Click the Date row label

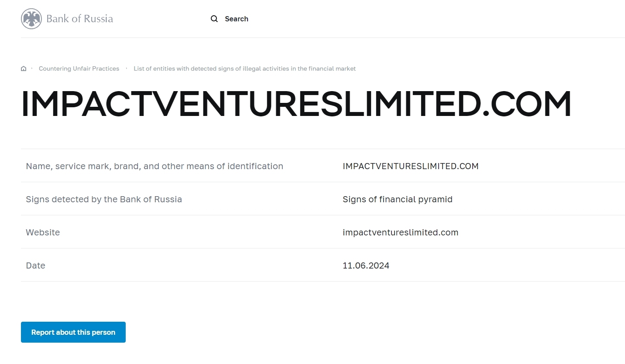pos(35,265)
